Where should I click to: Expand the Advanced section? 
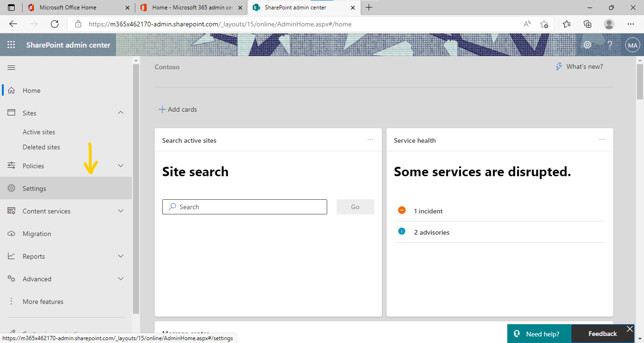pos(121,278)
